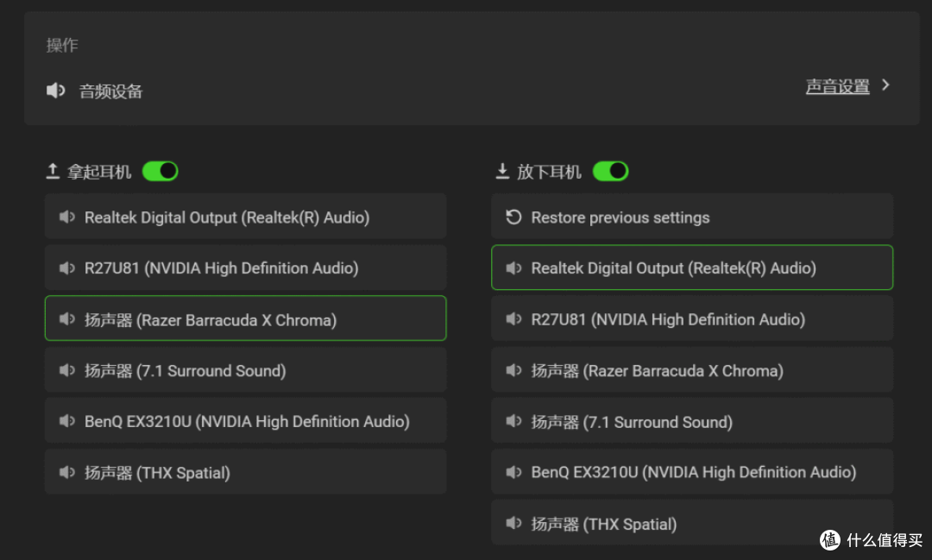
Task: Click the restore arrow icon in Restore previous settings
Action: pyautogui.click(x=513, y=217)
